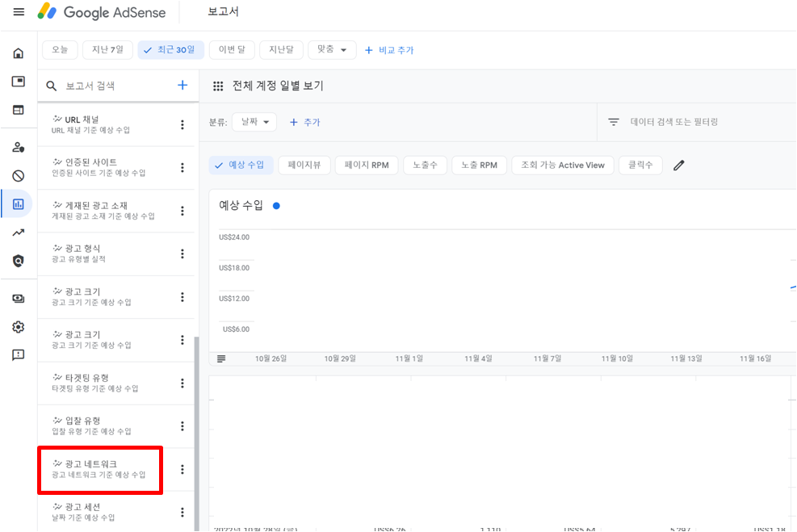This screenshot has width=797, height=532.
Task: Open the Optimization trending-arrow icon
Action: (18, 232)
